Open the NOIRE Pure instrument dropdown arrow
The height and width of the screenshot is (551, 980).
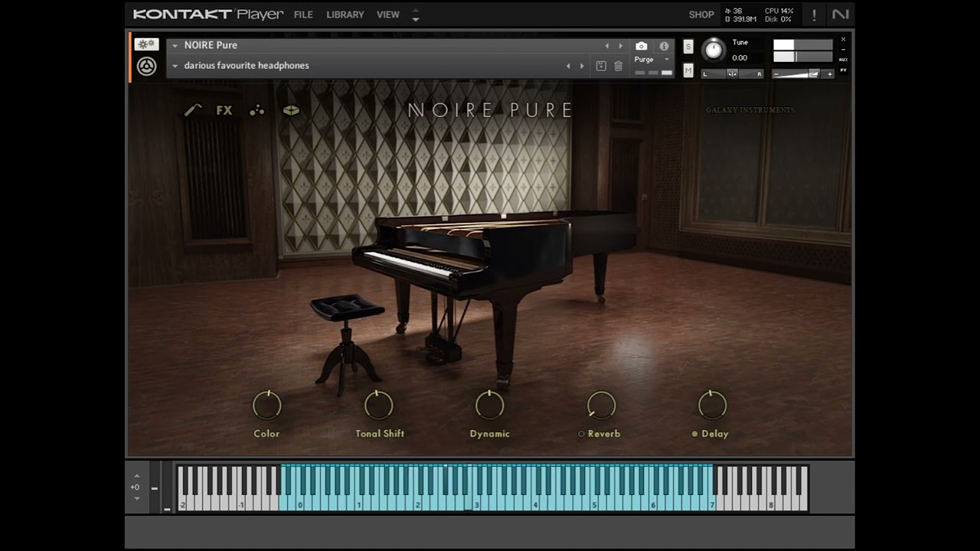(x=175, y=46)
